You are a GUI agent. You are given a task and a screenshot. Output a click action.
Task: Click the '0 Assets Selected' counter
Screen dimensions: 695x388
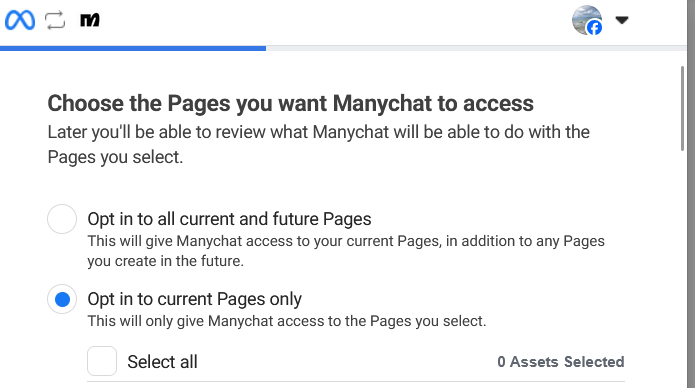561,362
